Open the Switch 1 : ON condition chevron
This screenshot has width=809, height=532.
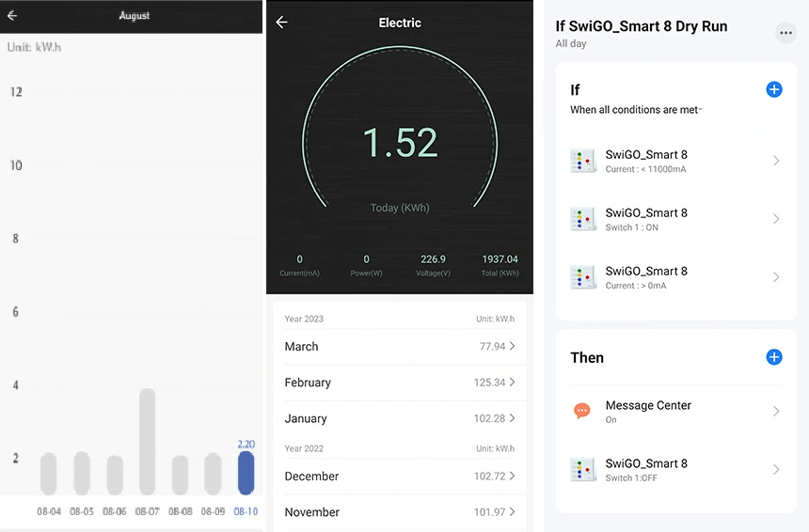click(x=776, y=219)
